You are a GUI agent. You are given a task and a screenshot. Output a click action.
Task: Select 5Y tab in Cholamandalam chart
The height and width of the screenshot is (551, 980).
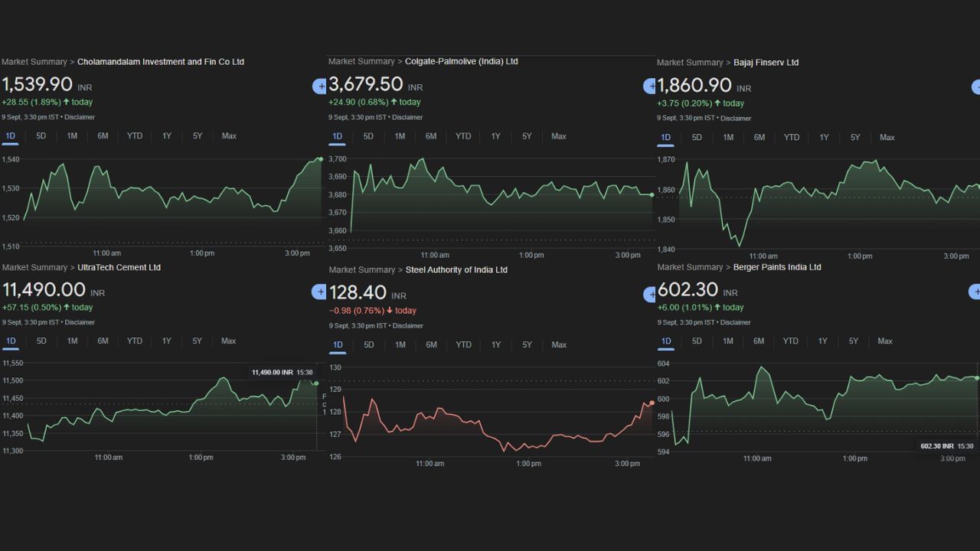coord(198,136)
